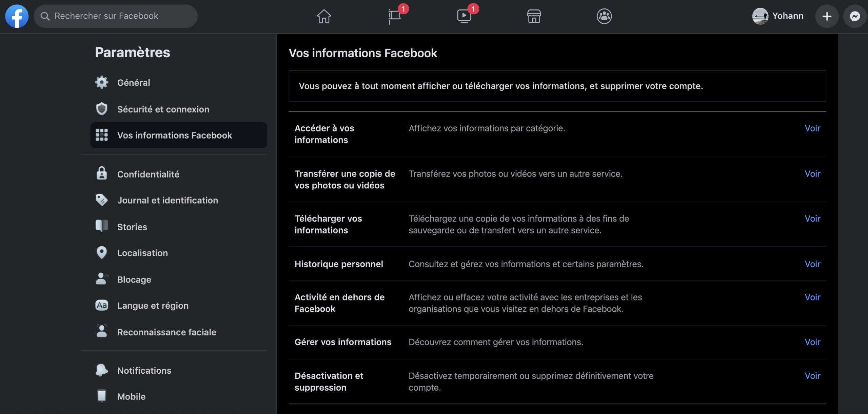The width and height of the screenshot is (868, 414).
Task: Click the plus Create button
Action: (827, 16)
